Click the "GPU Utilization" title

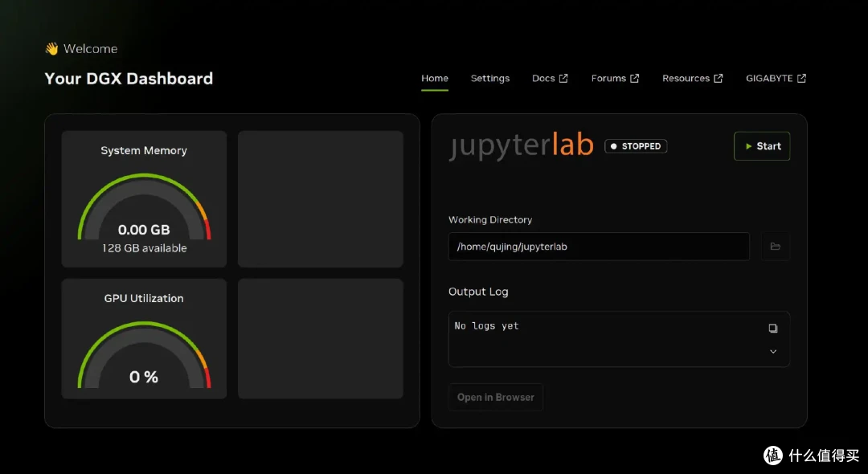tap(144, 298)
